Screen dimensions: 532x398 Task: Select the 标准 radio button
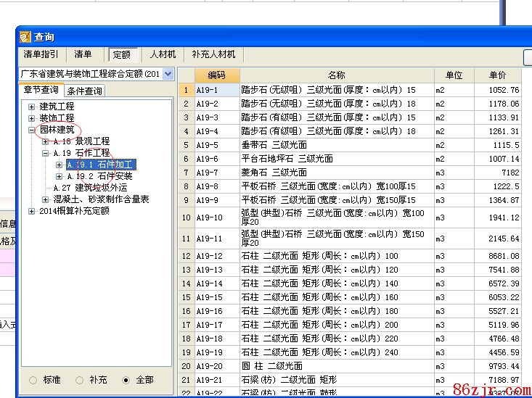pyautogui.click(x=33, y=380)
